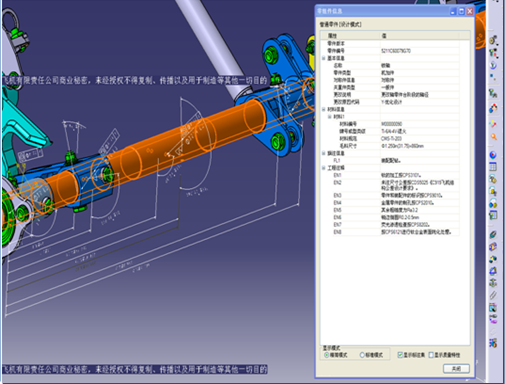Maximize the part information dialog

click(461, 11)
